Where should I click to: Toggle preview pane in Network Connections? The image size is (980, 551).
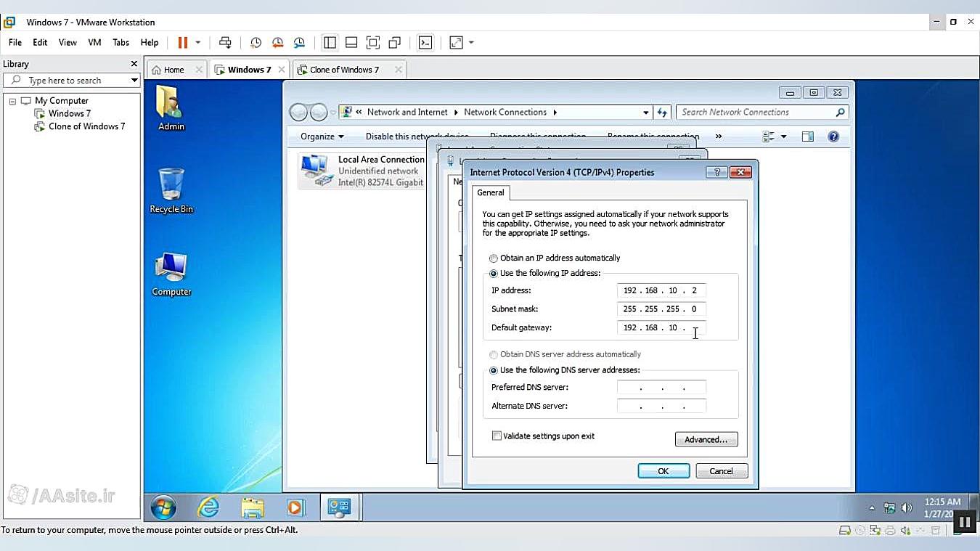coord(808,136)
